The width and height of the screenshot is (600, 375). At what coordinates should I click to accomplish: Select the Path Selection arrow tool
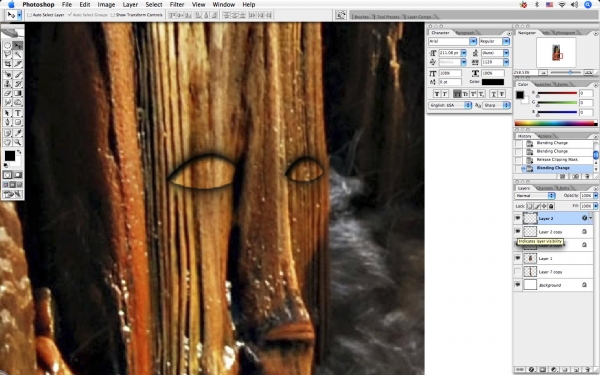[x=7, y=113]
